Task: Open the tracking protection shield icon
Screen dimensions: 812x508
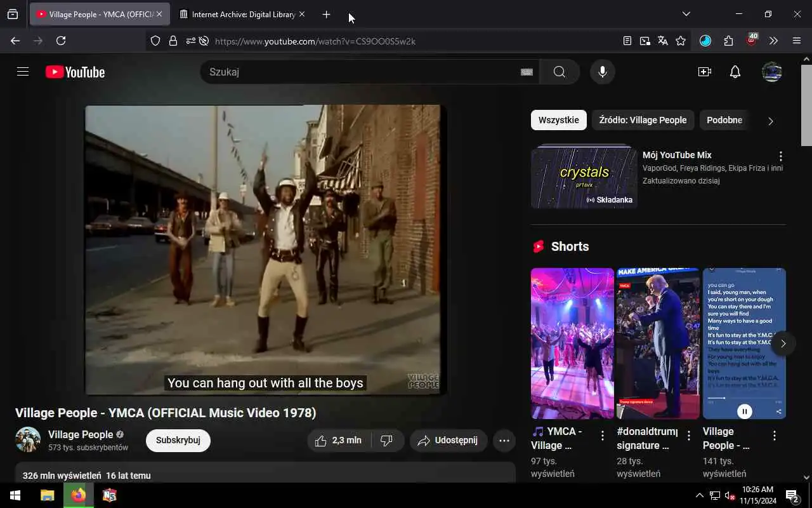Action: point(155,41)
